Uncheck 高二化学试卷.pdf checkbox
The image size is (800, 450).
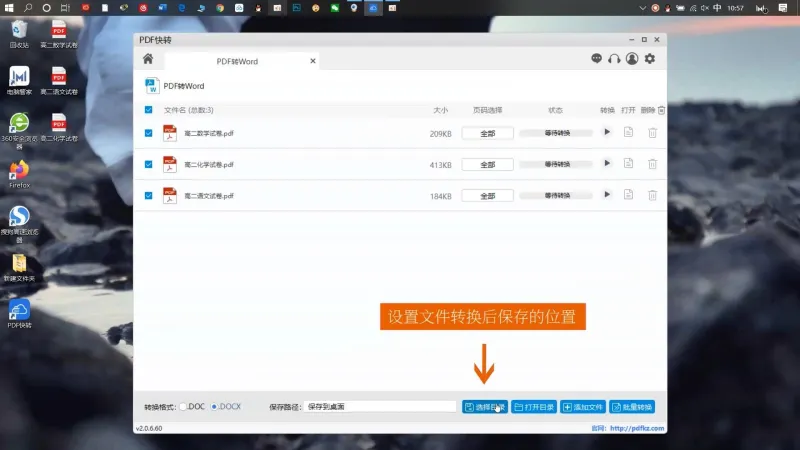click(x=148, y=164)
